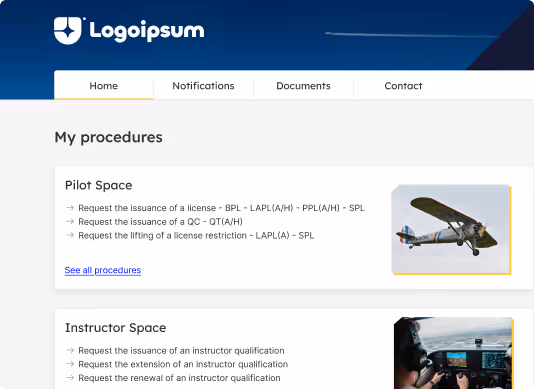This screenshot has height=389, width=534.
Task: Select the airplane photo in Pilot Space
Action: pyautogui.click(x=451, y=229)
